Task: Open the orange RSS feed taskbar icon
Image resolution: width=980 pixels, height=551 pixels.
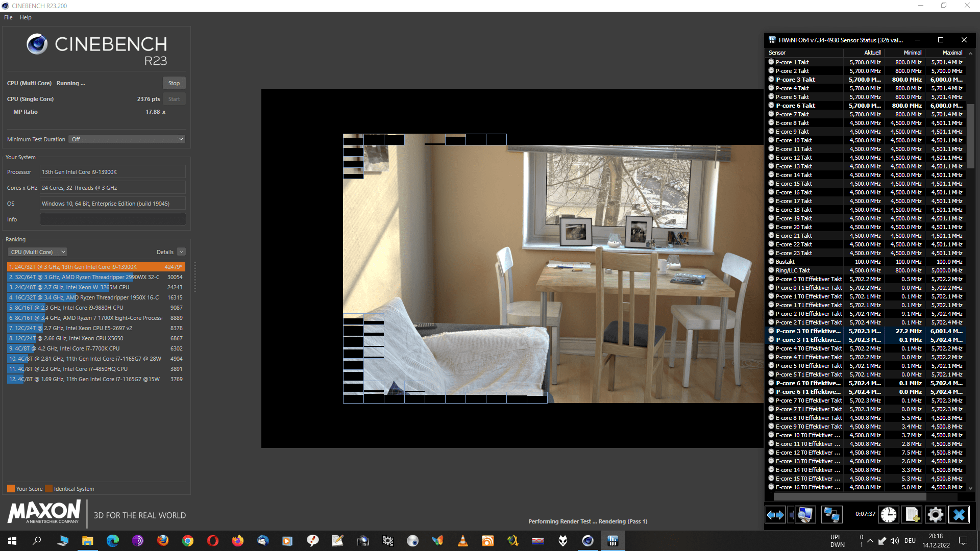Action: coord(488,541)
